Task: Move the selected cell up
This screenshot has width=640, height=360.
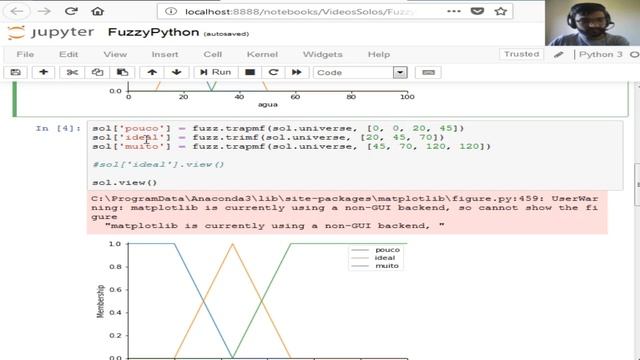Action: [152, 72]
